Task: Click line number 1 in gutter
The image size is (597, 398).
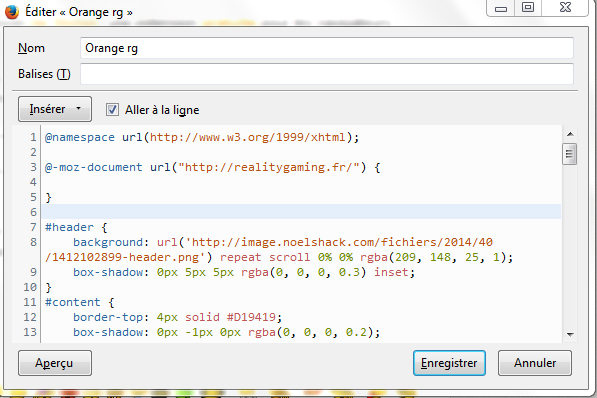Action: pyautogui.click(x=34, y=137)
